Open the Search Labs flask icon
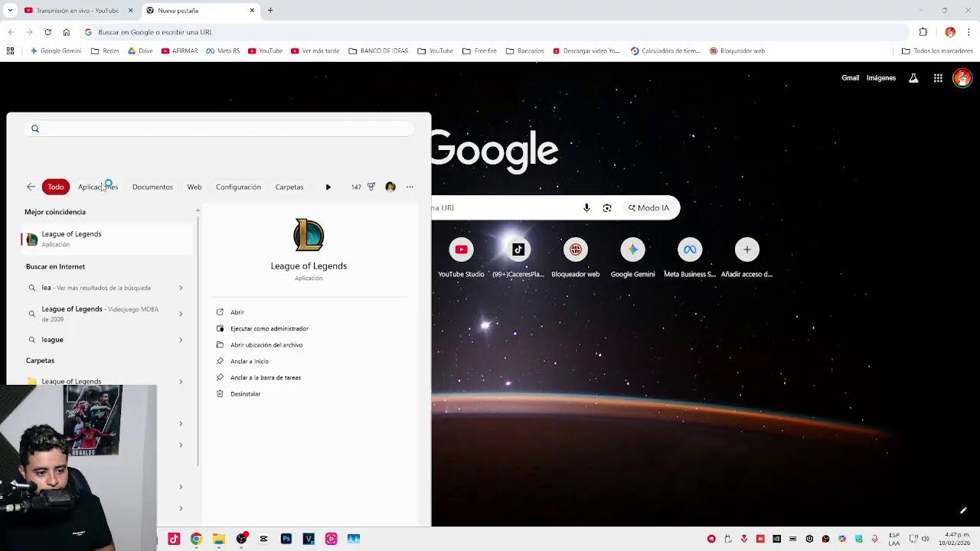The image size is (980, 551). click(x=913, y=78)
